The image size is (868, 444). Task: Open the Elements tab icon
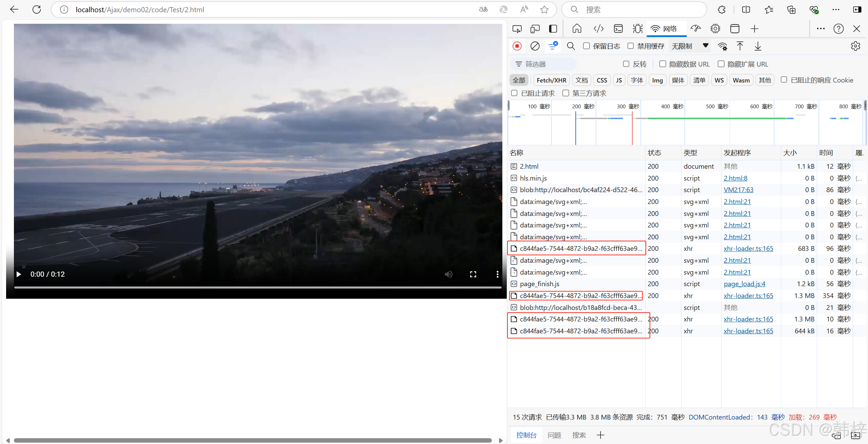click(x=599, y=29)
